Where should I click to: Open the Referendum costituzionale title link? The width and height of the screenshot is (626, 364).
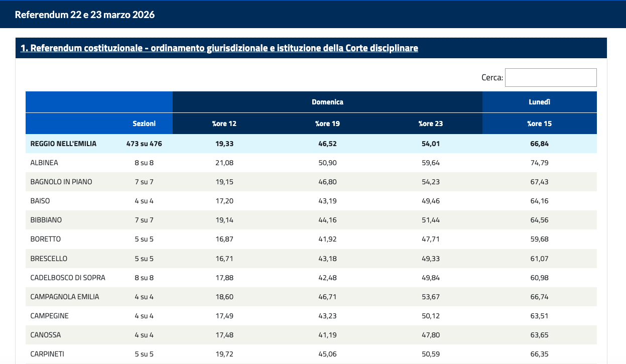click(219, 48)
